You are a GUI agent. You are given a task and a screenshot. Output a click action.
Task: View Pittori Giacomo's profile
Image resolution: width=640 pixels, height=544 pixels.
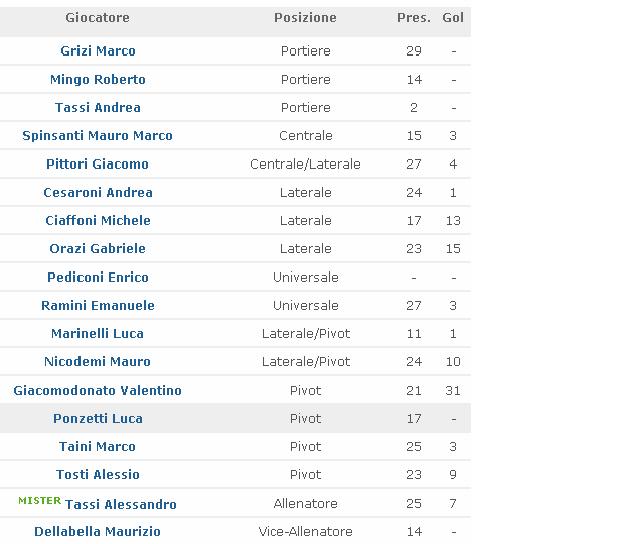pos(98,164)
